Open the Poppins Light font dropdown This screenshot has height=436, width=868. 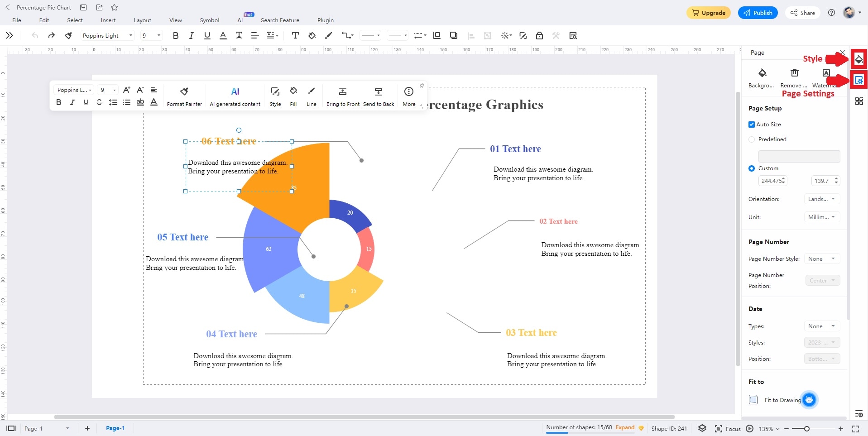click(107, 35)
